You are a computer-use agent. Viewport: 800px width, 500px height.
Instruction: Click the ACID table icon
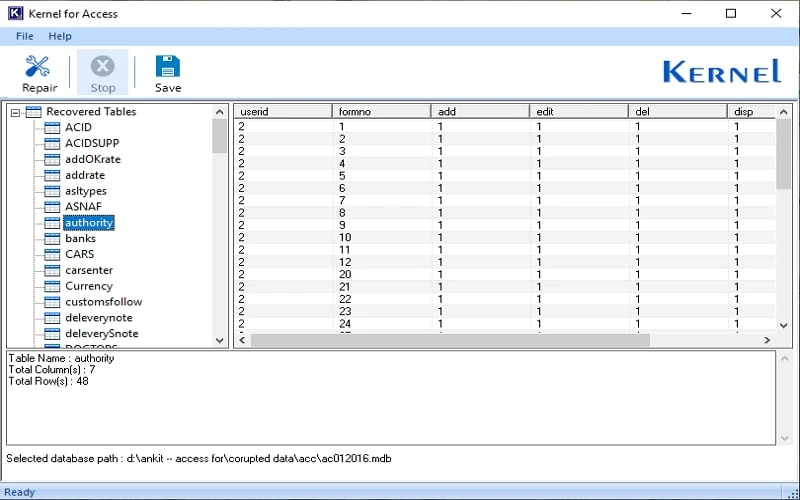point(52,128)
